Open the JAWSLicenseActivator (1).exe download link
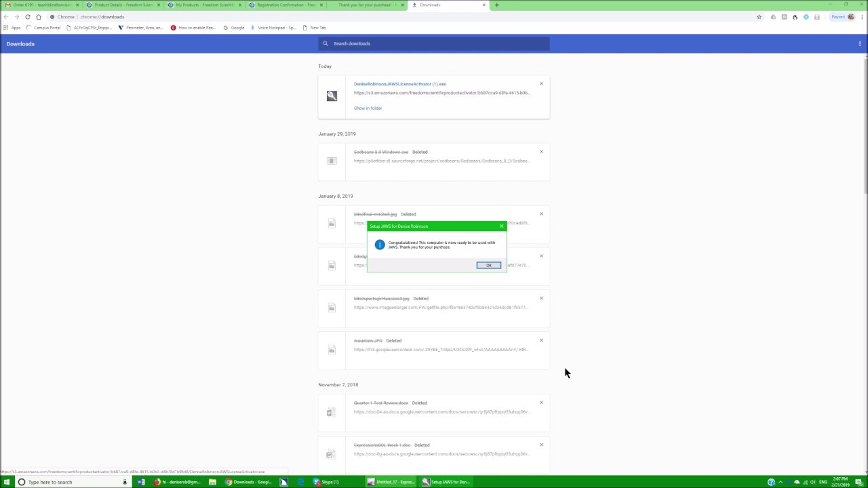Image resolution: width=868 pixels, height=488 pixels. 400,84
